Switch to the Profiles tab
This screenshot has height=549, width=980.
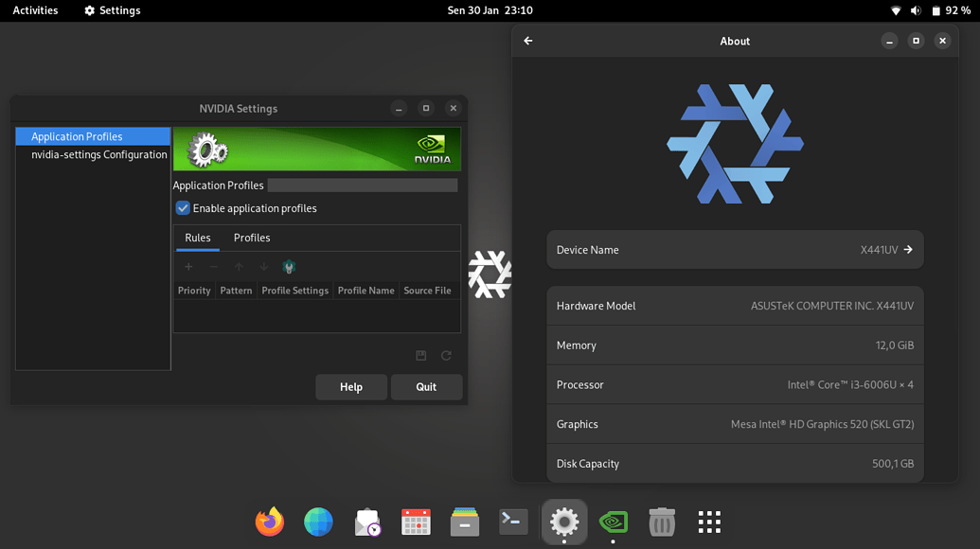click(251, 238)
